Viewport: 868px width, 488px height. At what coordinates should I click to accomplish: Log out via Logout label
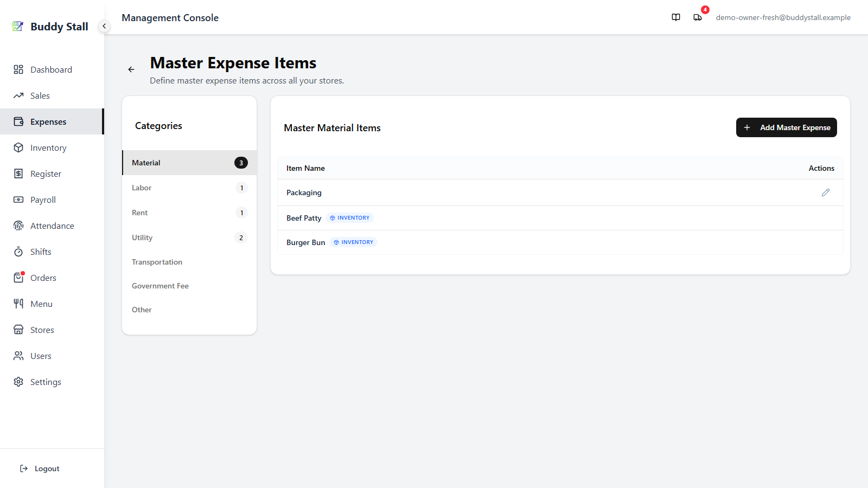tap(47, 468)
